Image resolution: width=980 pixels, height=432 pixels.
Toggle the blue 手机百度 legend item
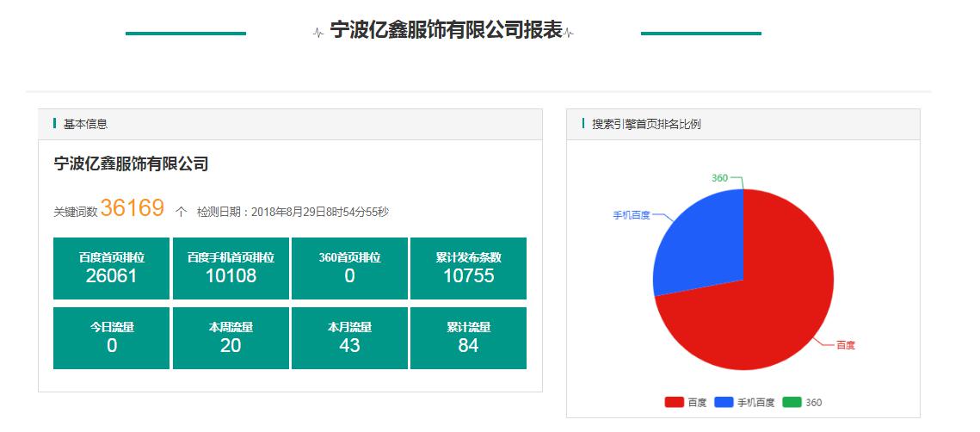[x=743, y=403]
